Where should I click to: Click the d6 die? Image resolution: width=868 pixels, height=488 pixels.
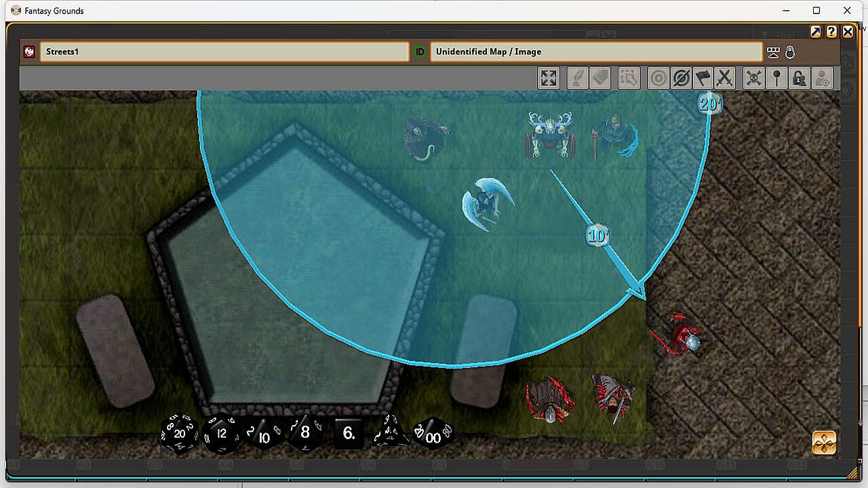point(349,433)
